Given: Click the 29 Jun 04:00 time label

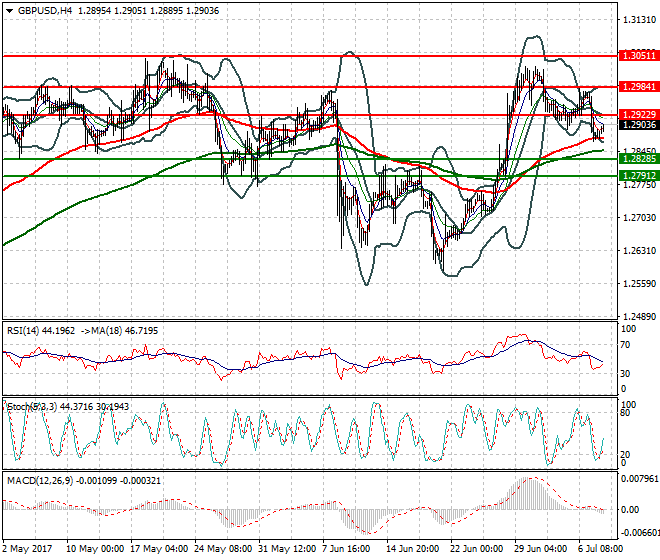Looking at the screenshot, I should [x=541, y=549].
